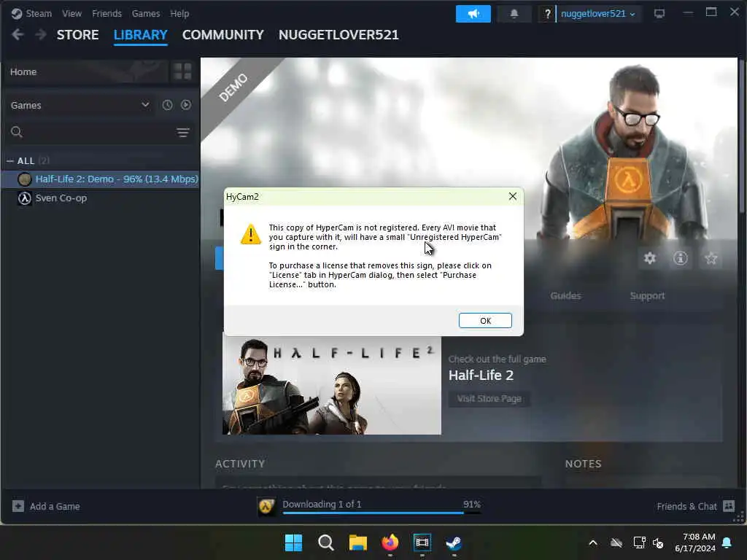Open the Support tab of the game page
Viewport: 747px width, 560px height.
click(x=647, y=296)
